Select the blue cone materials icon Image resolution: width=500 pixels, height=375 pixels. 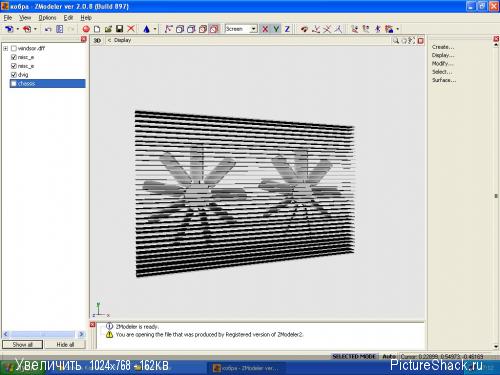click(x=146, y=29)
